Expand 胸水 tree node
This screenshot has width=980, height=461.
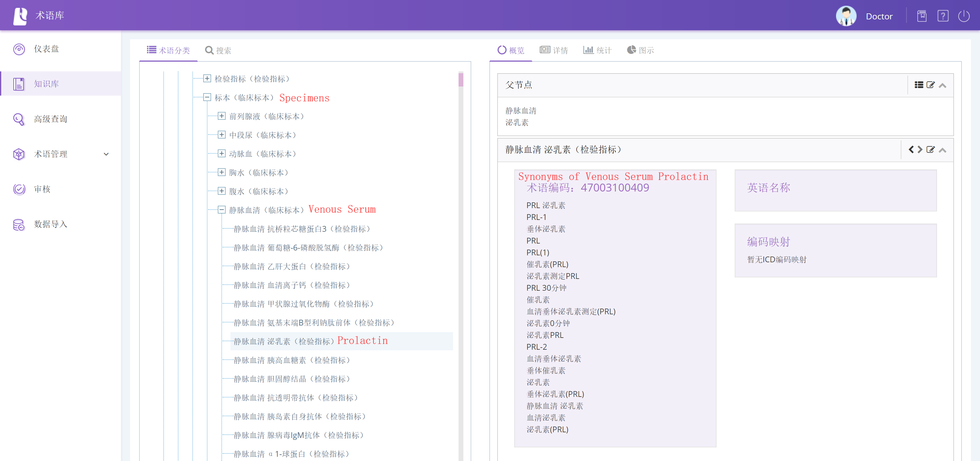(221, 172)
